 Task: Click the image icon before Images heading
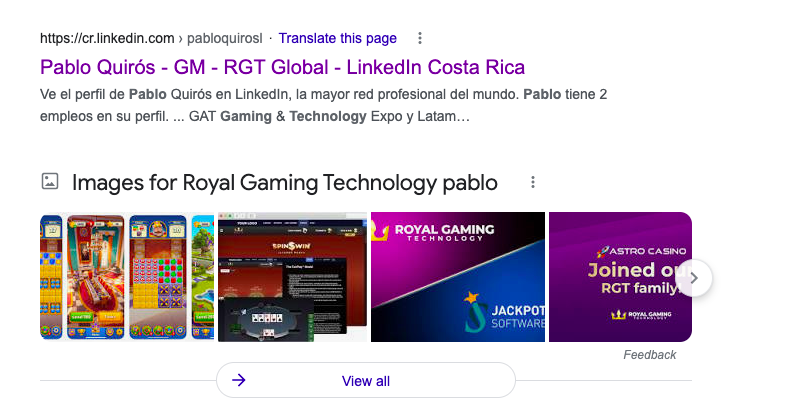[x=50, y=182]
